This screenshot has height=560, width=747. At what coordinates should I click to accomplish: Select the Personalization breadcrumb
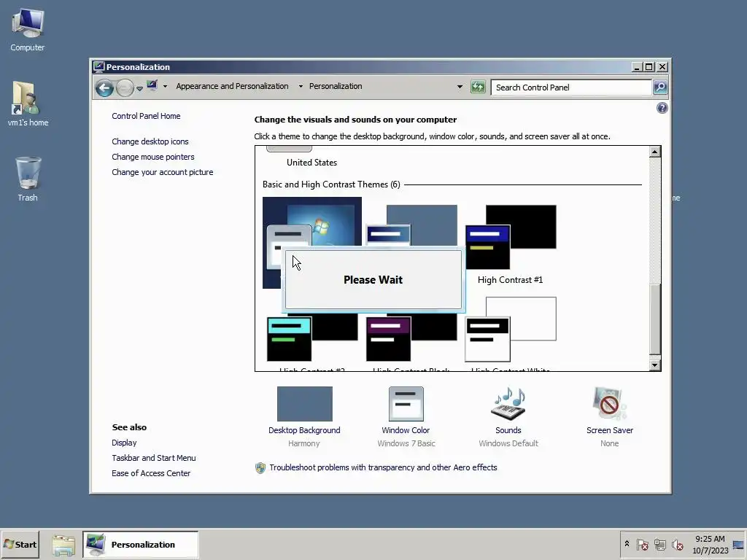coord(336,86)
